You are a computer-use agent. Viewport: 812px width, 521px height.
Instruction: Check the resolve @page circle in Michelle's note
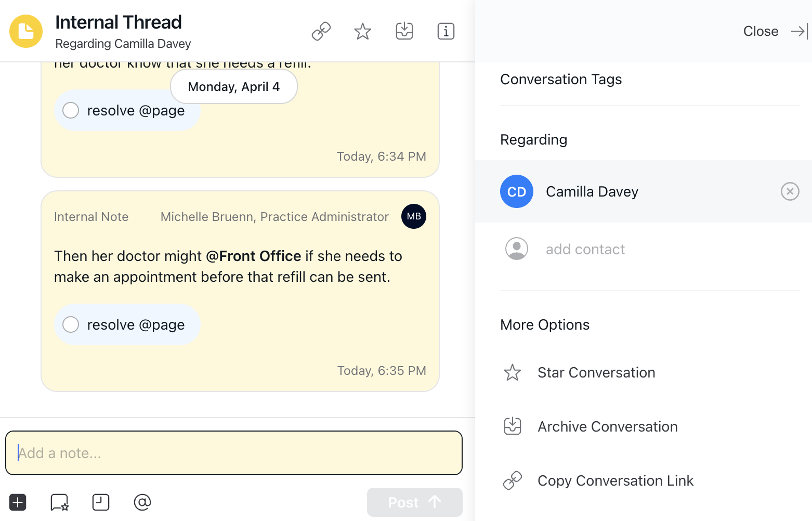(71, 324)
